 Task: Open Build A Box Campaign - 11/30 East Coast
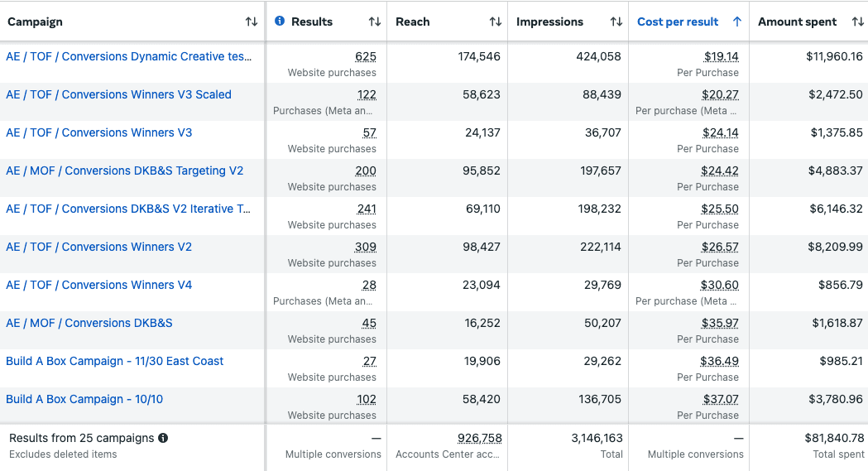pyautogui.click(x=114, y=362)
